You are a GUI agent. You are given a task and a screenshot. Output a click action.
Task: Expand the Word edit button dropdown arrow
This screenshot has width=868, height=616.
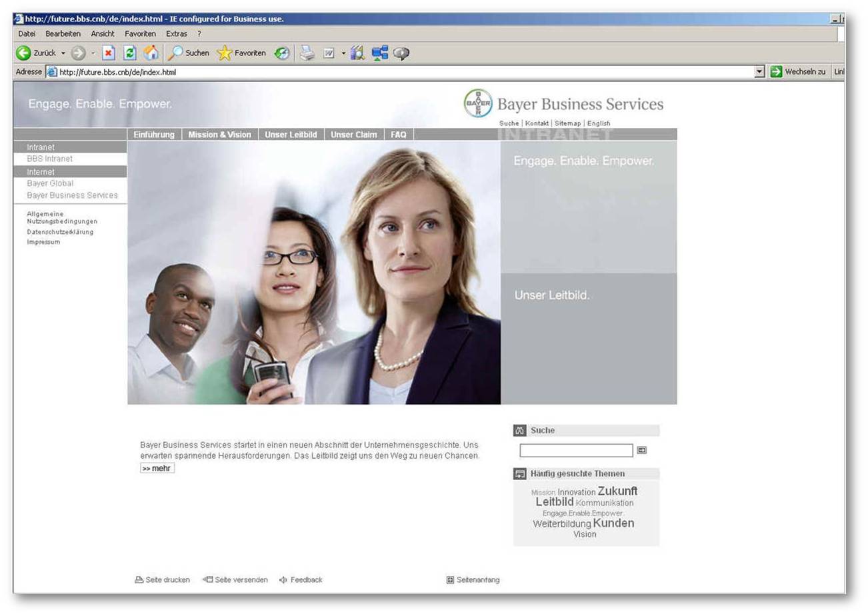click(x=343, y=53)
